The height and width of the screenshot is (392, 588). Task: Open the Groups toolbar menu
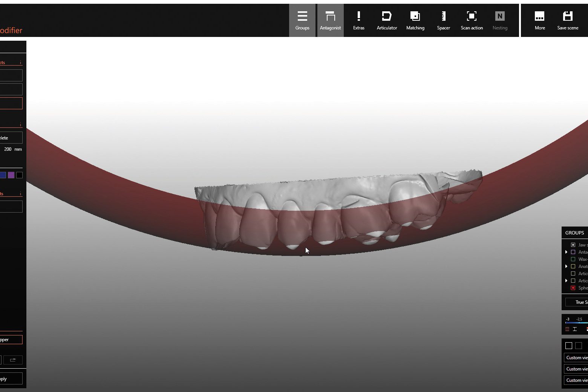pyautogui.click(x=302, y=20)
